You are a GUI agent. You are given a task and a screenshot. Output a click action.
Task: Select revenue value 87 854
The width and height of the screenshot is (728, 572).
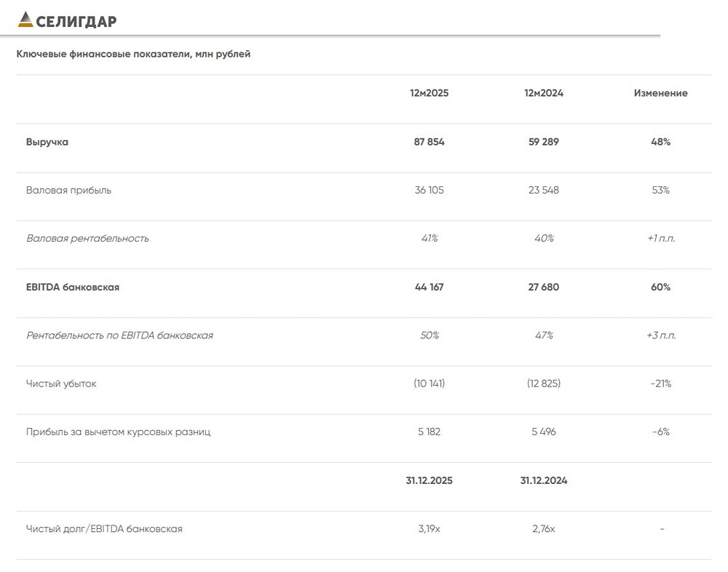point(429,142)
